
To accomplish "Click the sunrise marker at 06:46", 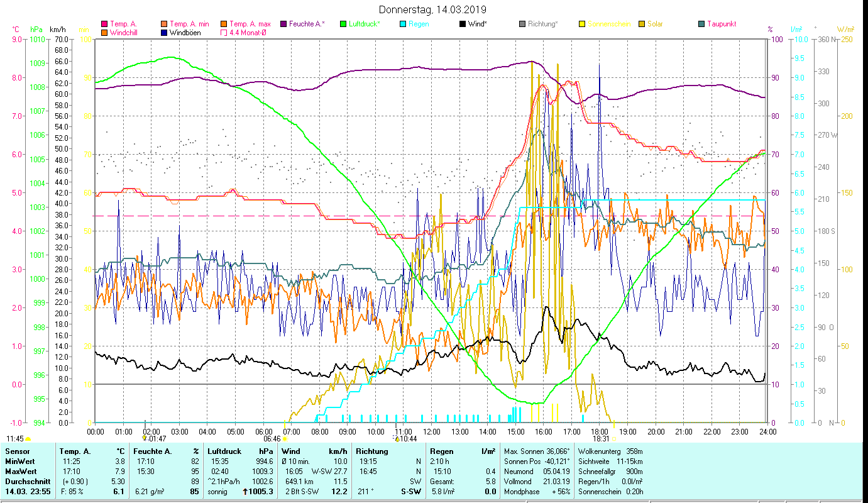I will (285, 439).
